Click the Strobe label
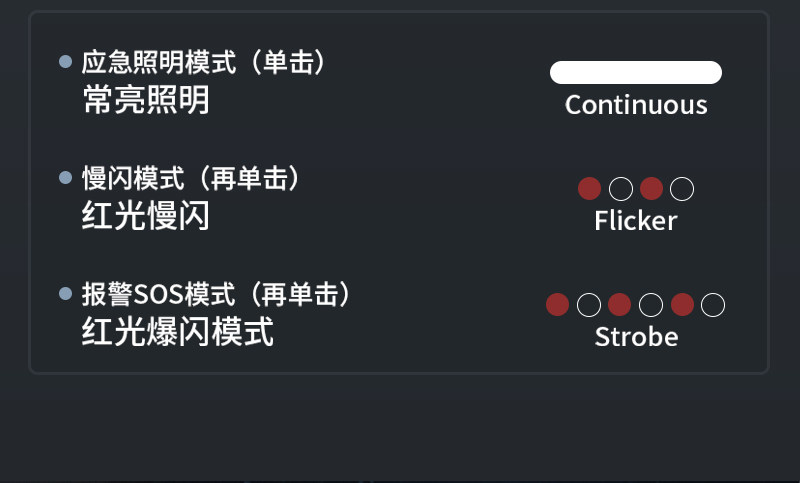The height and width of the screenshot is (483, 800). click(636, 337)
